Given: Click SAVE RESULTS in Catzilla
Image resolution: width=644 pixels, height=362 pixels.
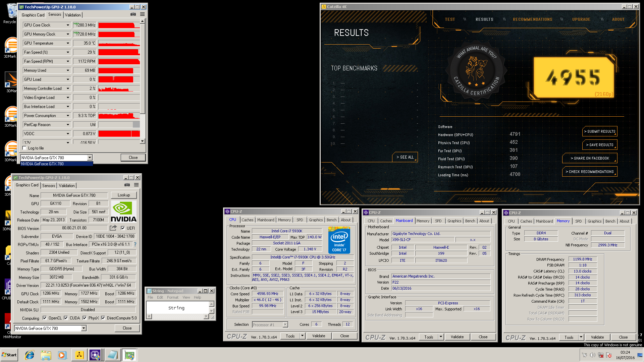Looking at the screenshot, I should point(600,145).
